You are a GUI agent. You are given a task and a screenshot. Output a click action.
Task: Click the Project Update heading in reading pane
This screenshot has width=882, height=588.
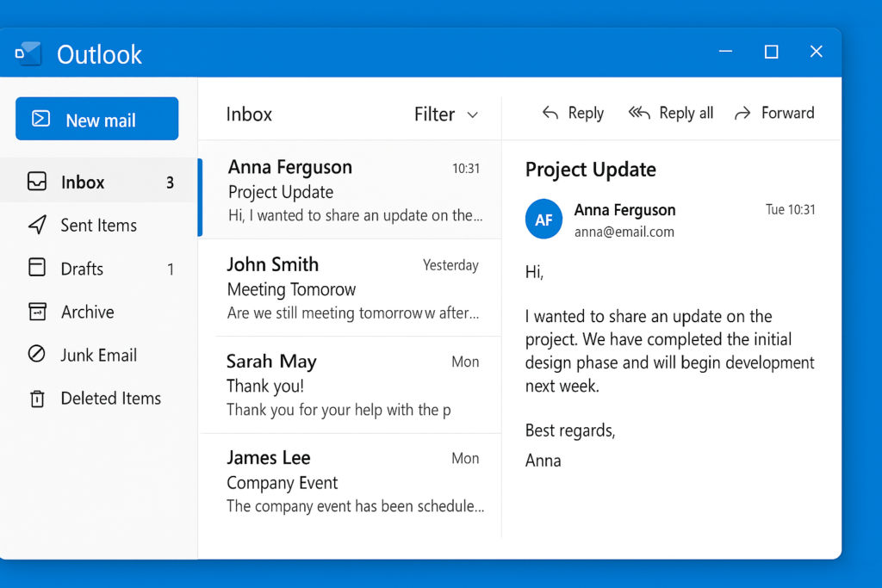591,170
